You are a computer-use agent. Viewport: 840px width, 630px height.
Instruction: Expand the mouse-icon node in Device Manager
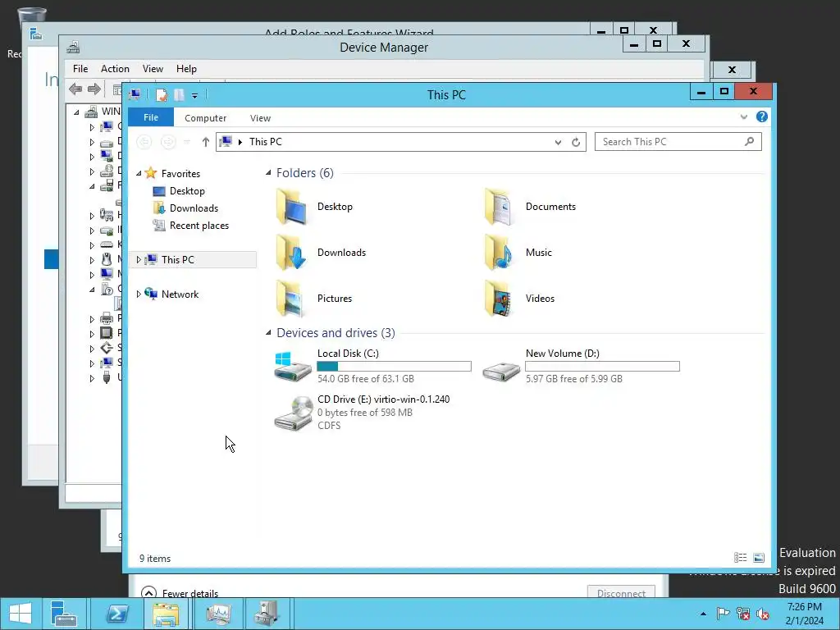point(92,260)
